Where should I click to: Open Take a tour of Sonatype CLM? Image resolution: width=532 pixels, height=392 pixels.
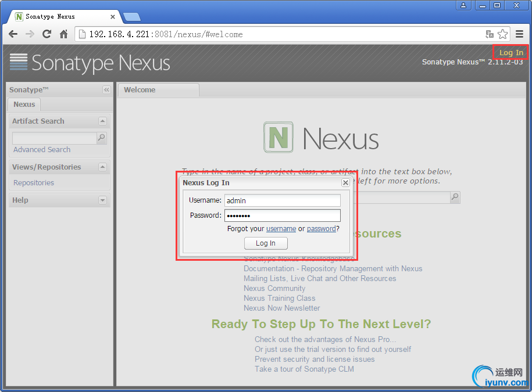pyautogui.click(x=304, y=369)
